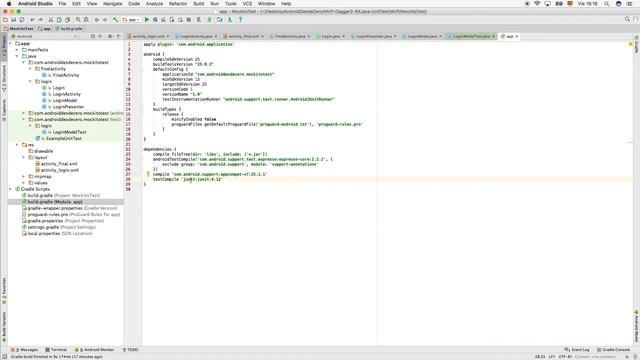Select LoginPresenter class in tree
The height and width of the screenshot is (360, 640).
click(x=68, y=107)
